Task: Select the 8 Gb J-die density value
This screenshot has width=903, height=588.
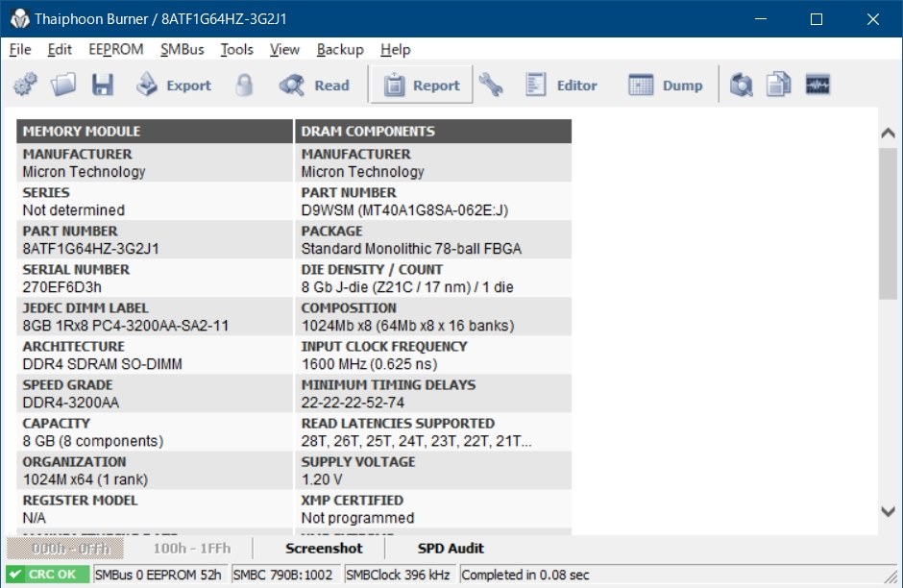Action: (x=407, y=287)
